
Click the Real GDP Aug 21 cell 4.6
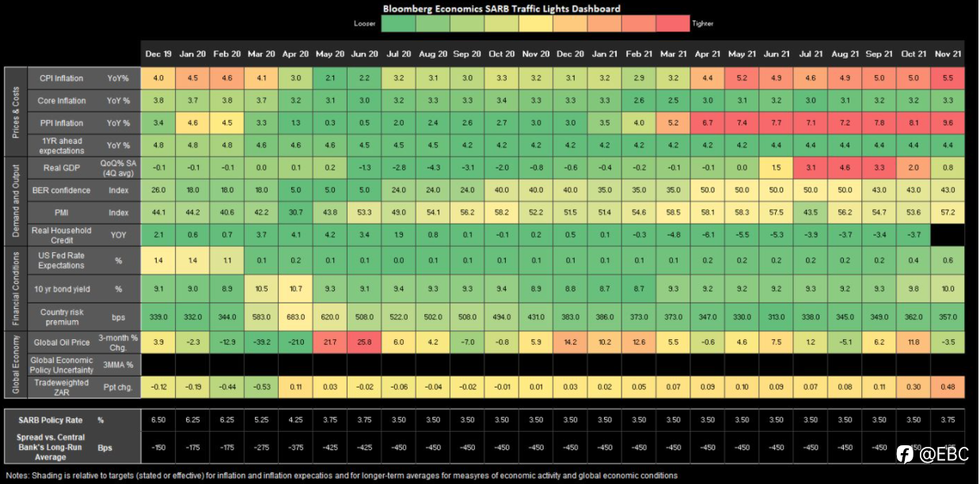pyautogui.click(x=845, y=167)
